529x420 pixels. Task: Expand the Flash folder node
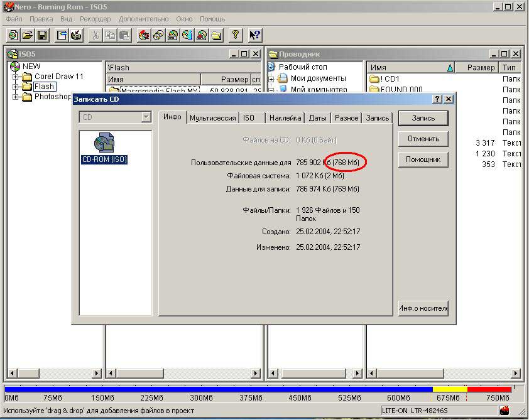pyautogui.click(x=15, y=87)
